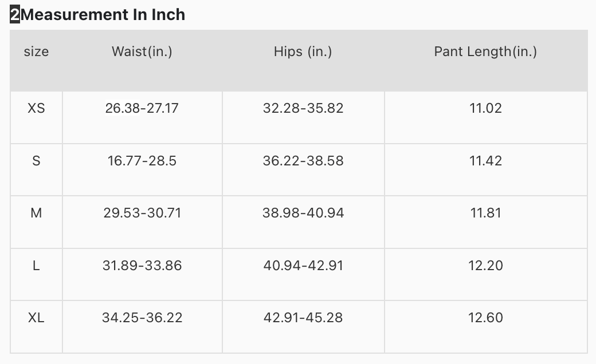Select the hips value 32.28-35.82
Screen dimensions: 596x364
pyautogui.click(x=303, y=108)
